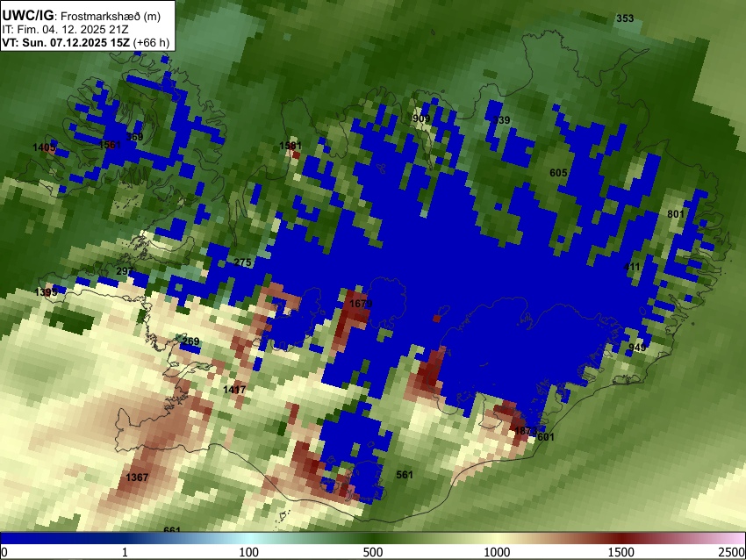Click the map value label 561
The image size is (746, 560).
(405, 474)
